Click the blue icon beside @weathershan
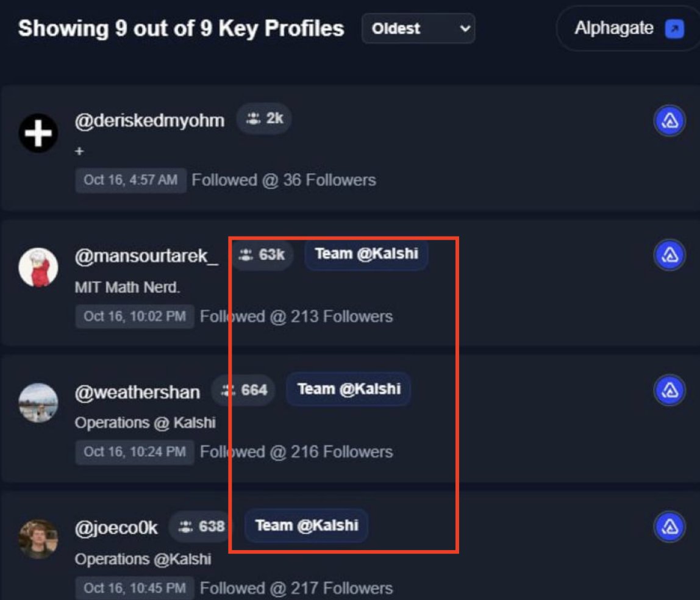The width and height of the screenshot is (700, 600). tap(670, 390)
